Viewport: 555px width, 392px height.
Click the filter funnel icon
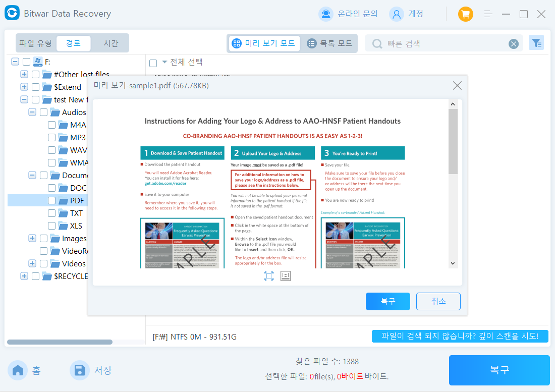pos(536,43)
